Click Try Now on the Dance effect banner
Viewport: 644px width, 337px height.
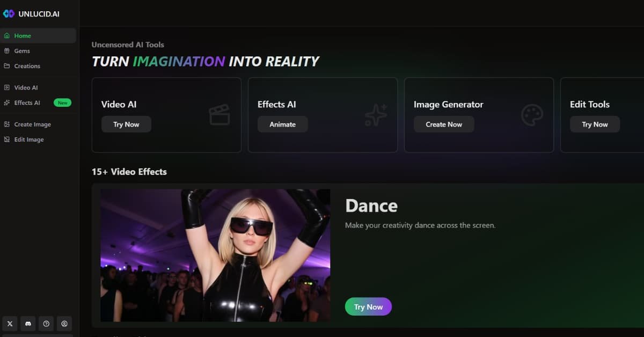click(368, 306)
